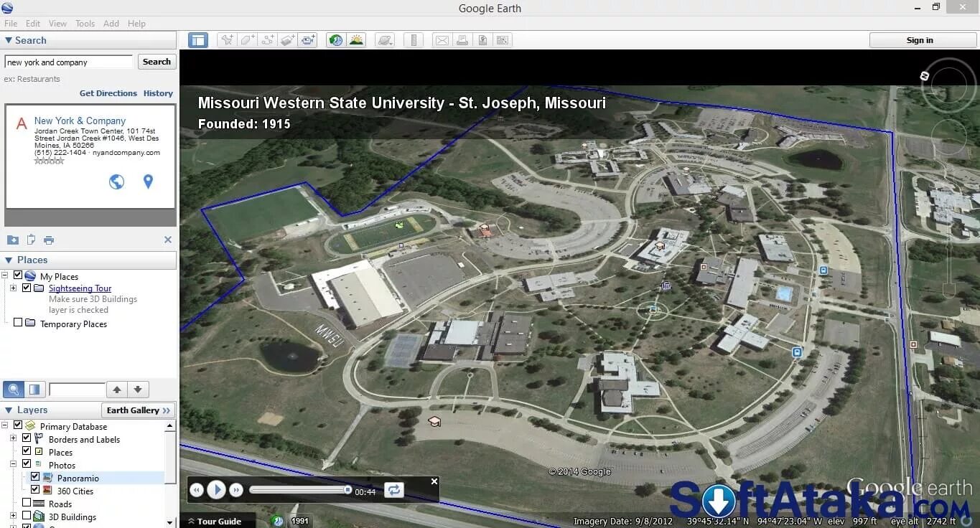Uncheck the My Places checkbox

18,275
